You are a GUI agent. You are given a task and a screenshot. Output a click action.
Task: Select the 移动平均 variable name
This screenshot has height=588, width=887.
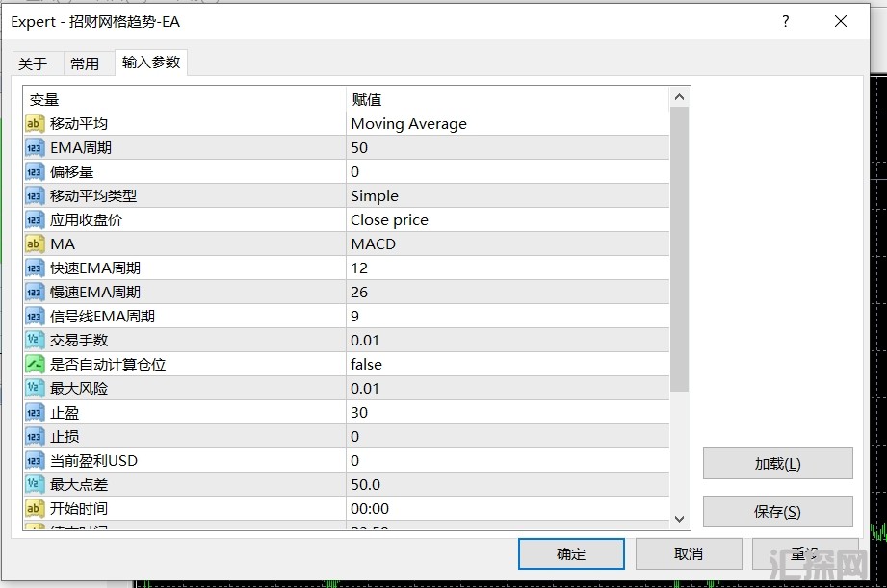pos(79,124)
